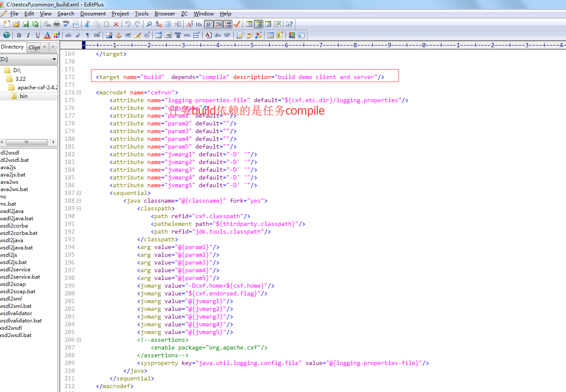566x392 pixels.
Task: Apply Italic HTML formatting
Action: click(28, 35)
